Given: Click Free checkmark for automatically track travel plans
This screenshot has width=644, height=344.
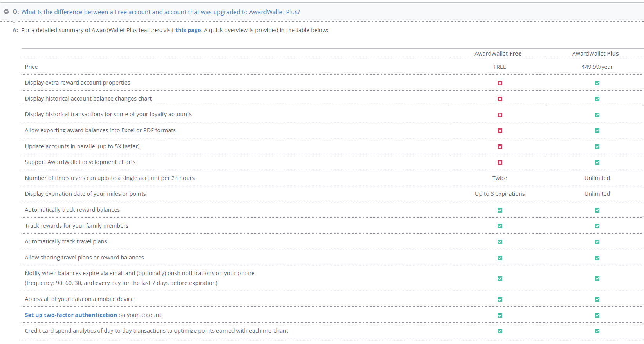Looking at the screenshot, I should pyautogui.click(x=500, y=242).
